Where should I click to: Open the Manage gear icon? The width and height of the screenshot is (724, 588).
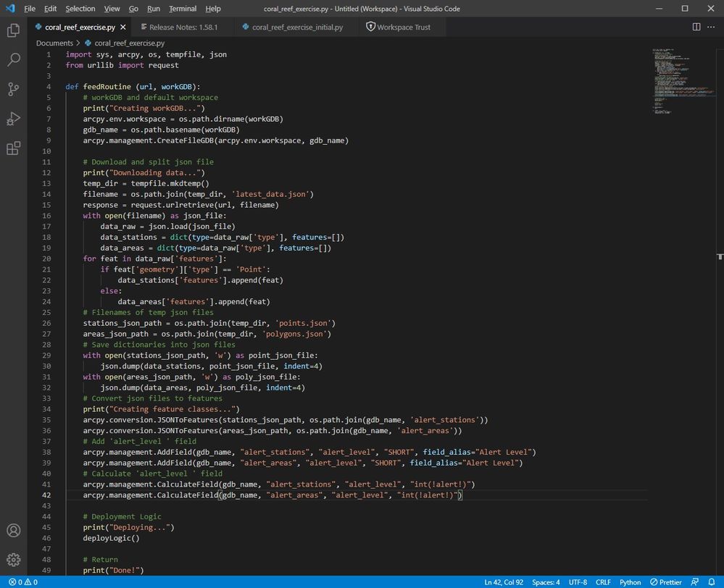pyautogui.click(x=13, y=560)
